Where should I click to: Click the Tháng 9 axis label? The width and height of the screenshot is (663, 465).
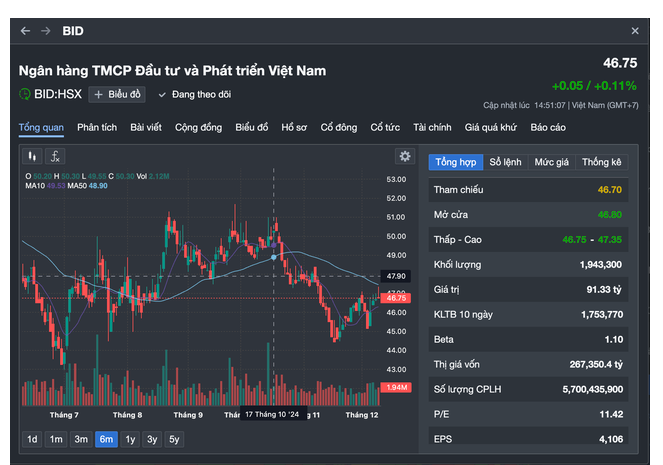[188, 415]
